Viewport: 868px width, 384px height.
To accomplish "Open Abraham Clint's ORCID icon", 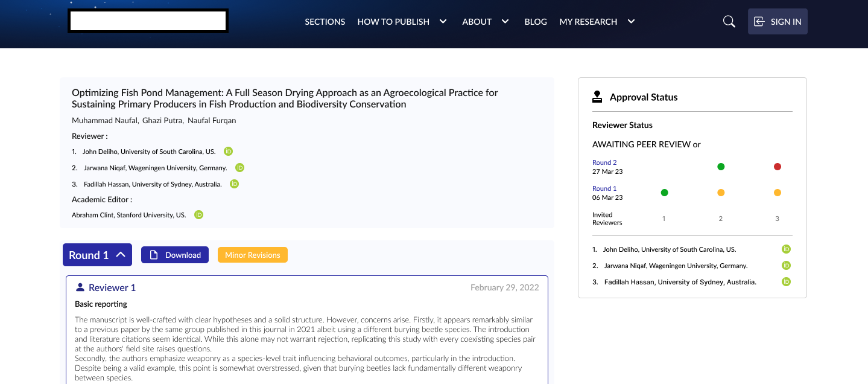I will tap(198, 214).
